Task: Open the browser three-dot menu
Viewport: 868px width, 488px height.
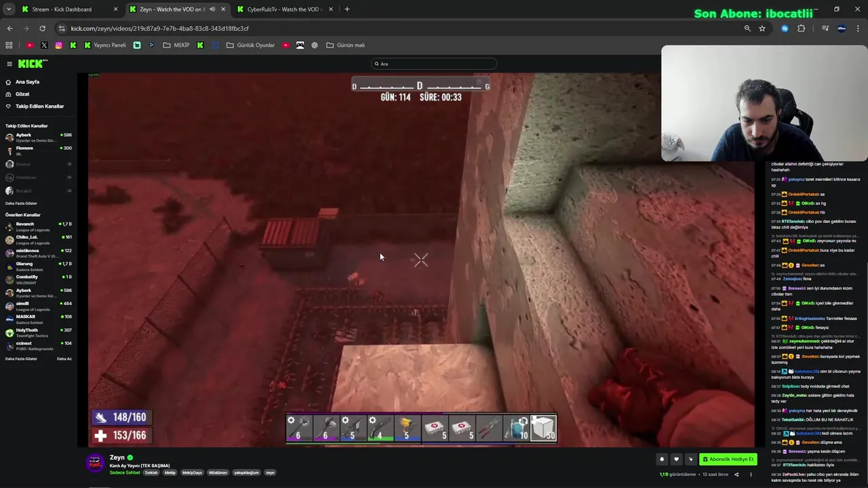Action: [x=859, y=28]
